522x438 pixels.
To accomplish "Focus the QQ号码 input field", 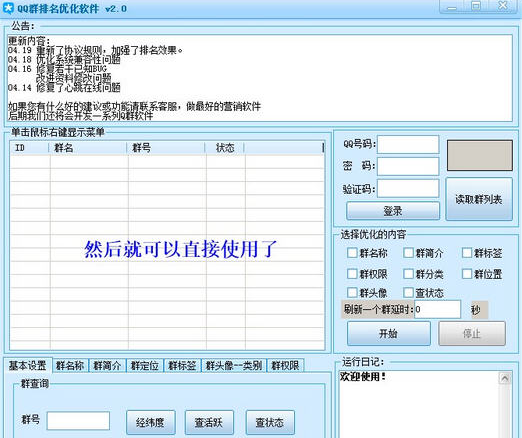I will click(x=408, y=144).
